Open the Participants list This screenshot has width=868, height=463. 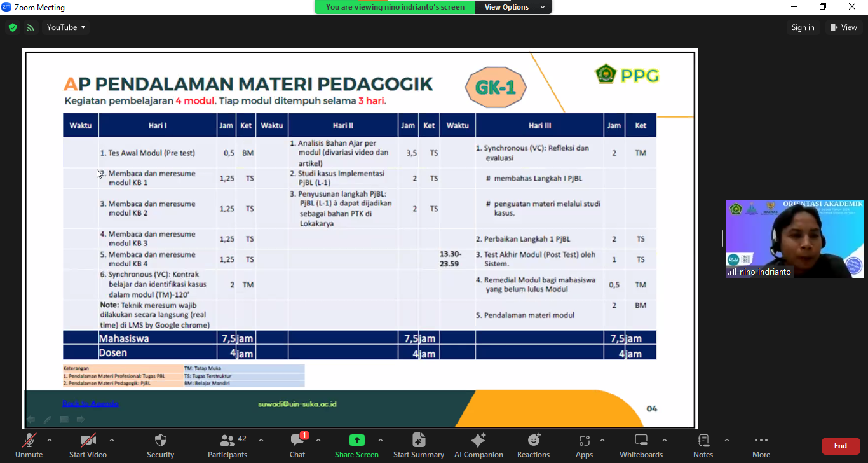[227, 445]
